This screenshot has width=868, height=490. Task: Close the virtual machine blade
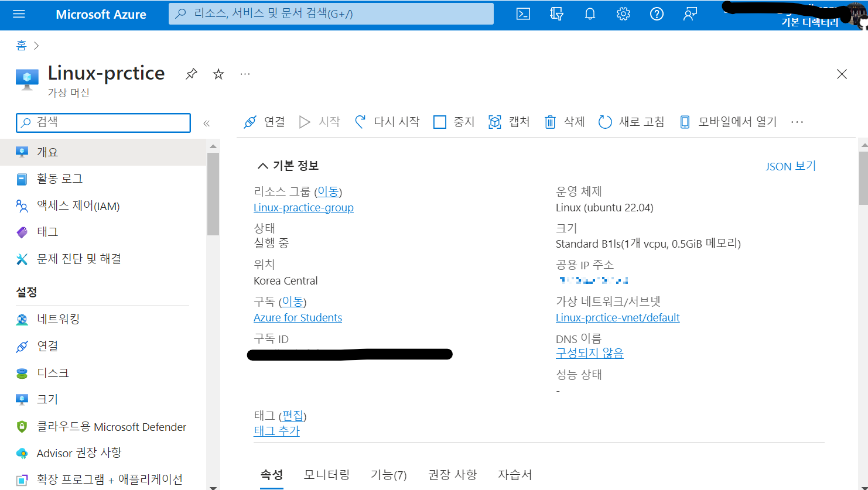click(x=842, y=74)
